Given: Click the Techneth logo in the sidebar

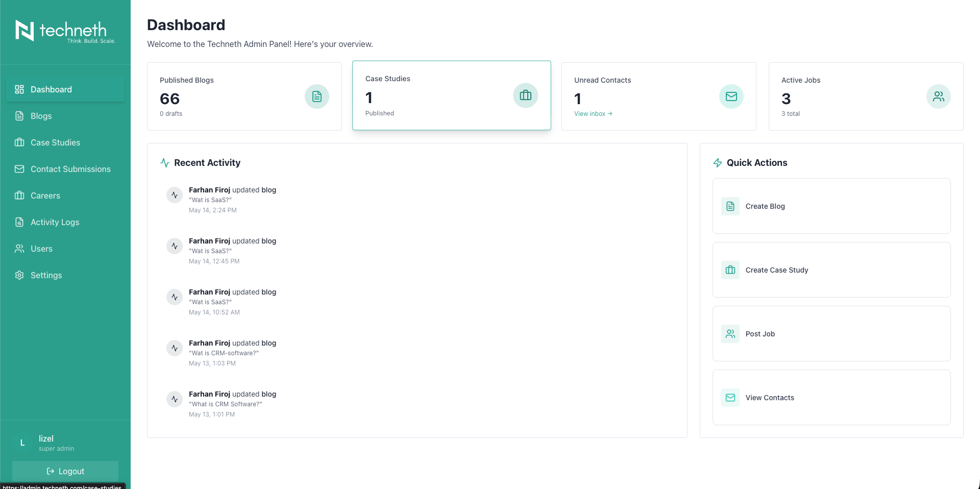Looking at the screenshot, I should click(x=65, y=31).
